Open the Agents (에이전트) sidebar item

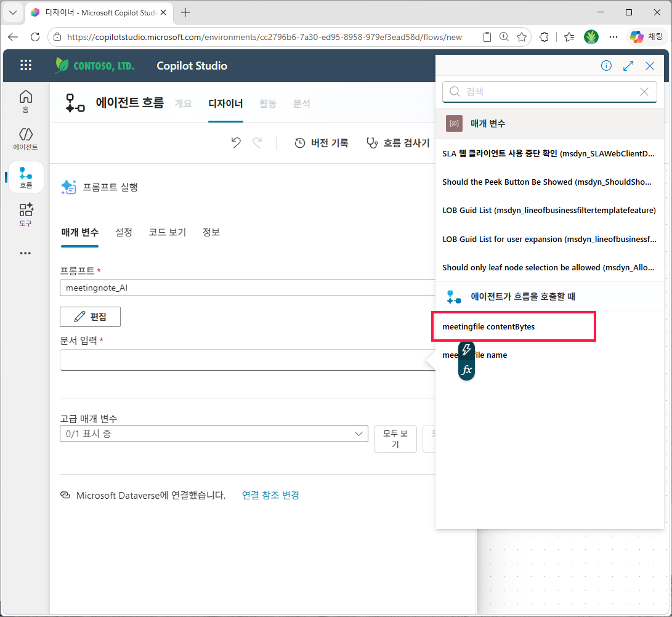(x=26, y=139)
